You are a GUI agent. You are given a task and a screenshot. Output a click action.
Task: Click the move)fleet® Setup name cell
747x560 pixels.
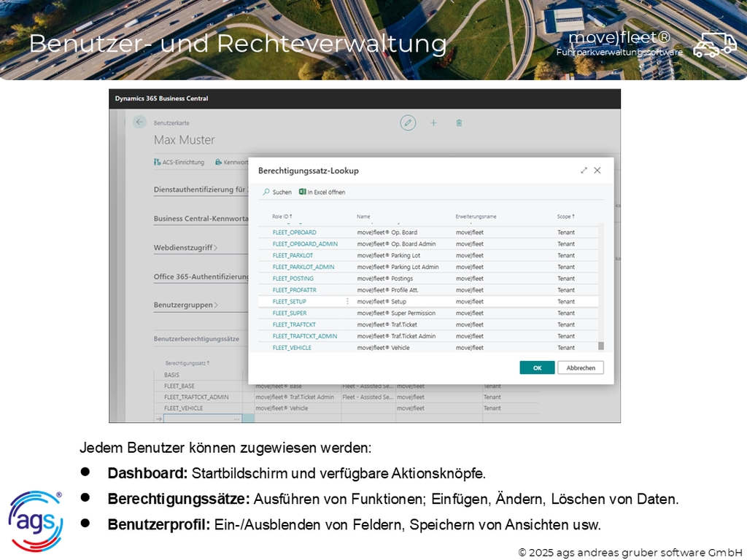point(382,301)
